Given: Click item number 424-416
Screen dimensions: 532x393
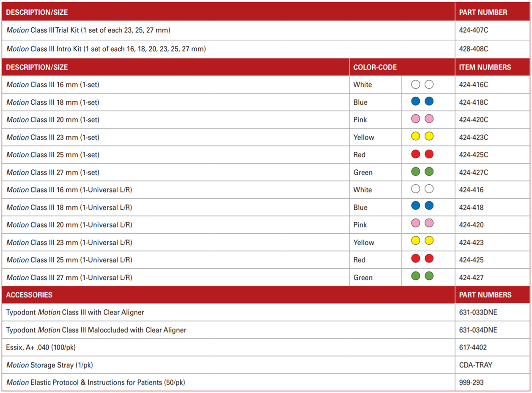Looking at the screenshot, I should [472, 190].
